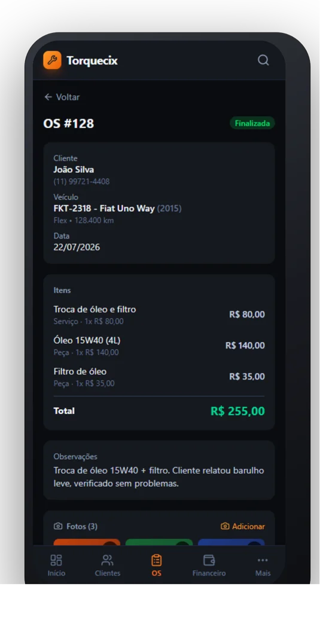Open the Mais more-options tab
Screen dimensions: 335x644
(x=263, y=565)
